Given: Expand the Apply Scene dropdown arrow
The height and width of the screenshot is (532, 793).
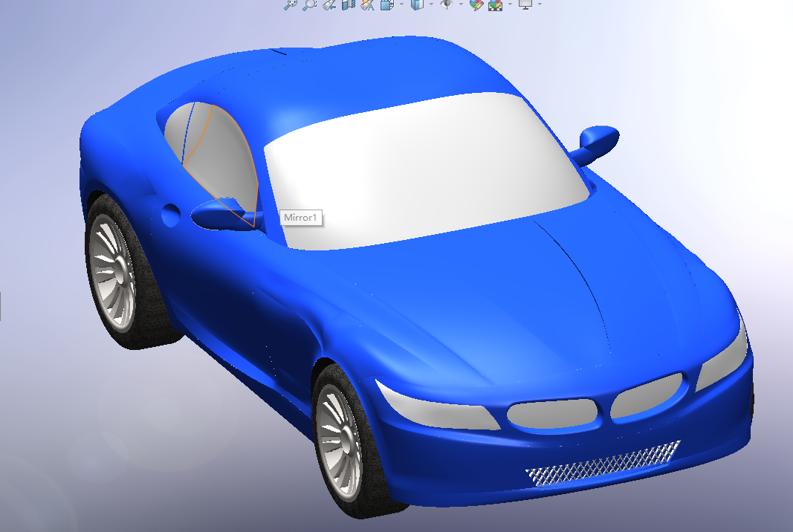Looking at the screenshot, I should coord(510,4).
